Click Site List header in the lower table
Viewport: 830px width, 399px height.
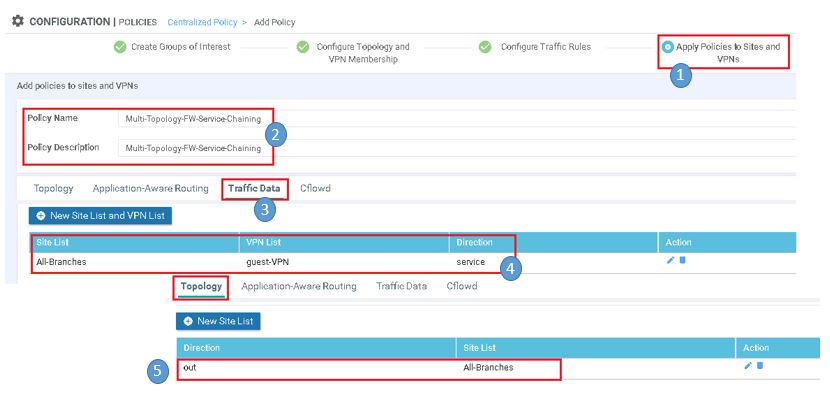click(480, 348)
